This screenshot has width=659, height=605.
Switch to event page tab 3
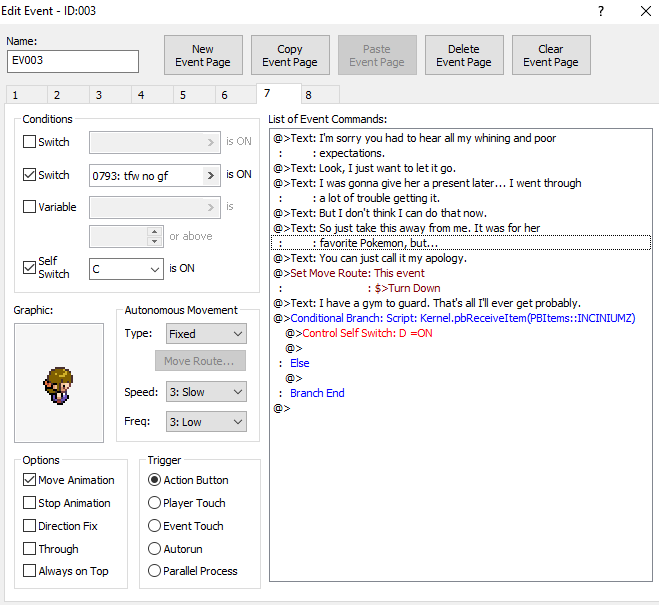click(98, 95)
